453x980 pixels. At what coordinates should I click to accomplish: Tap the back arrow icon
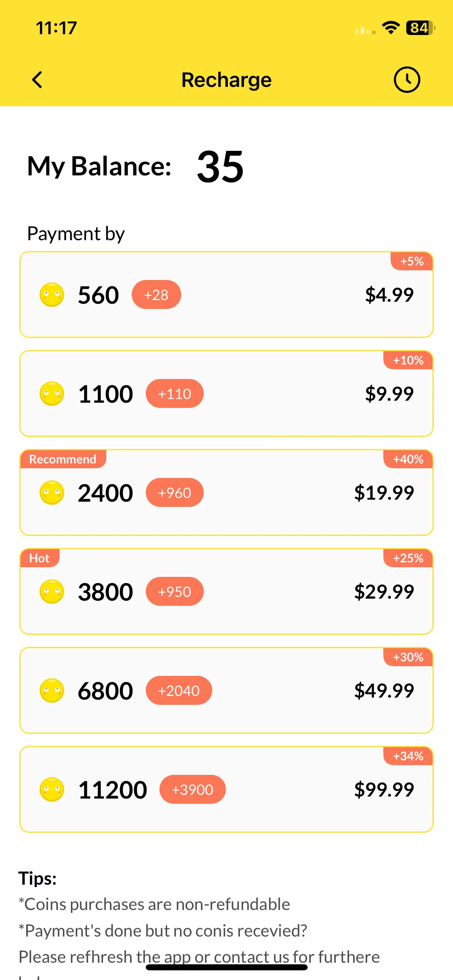[x=37, y=80]
